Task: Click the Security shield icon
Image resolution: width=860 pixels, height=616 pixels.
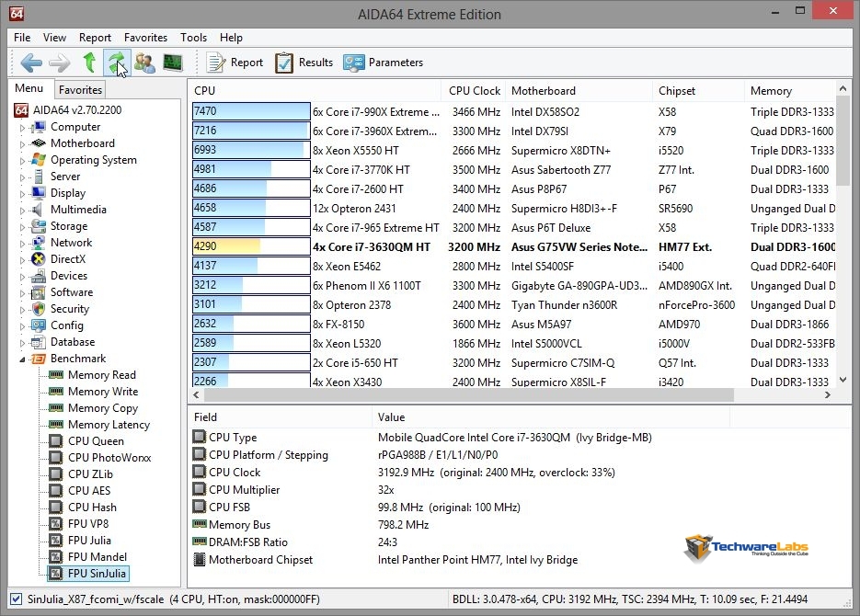Action: click(x=39, y=309)
